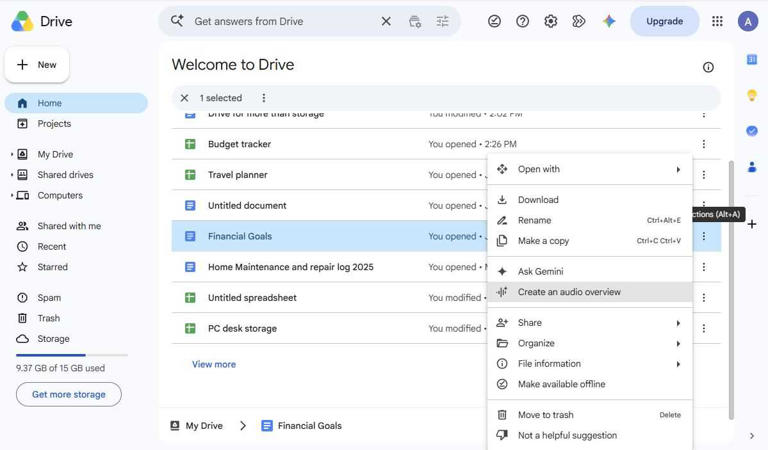Open Shared with me

coord(69,226)
